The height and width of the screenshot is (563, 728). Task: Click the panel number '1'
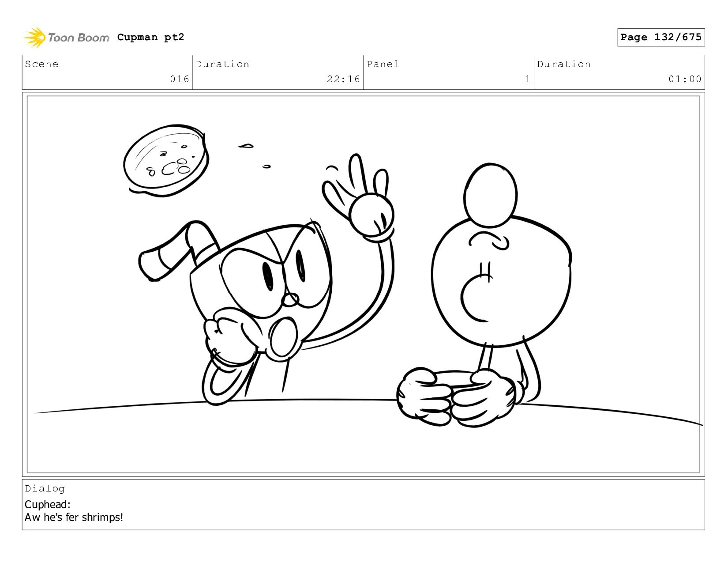528,79
